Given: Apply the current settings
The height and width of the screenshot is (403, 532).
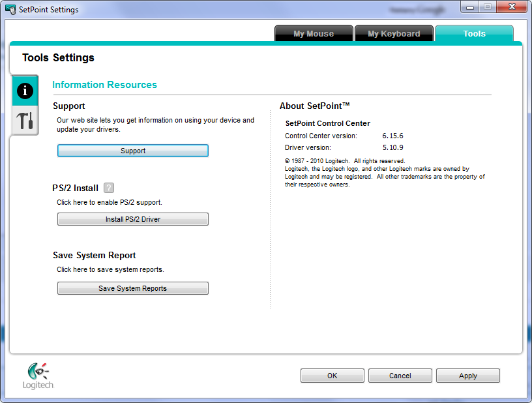Looking at the screenshot, I should pyautogui.click(x=468, y=376).
